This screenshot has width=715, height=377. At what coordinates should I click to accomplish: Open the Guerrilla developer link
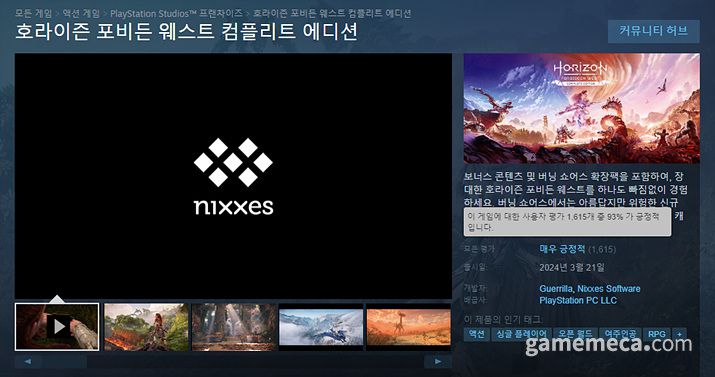click(x=556, y=289)
